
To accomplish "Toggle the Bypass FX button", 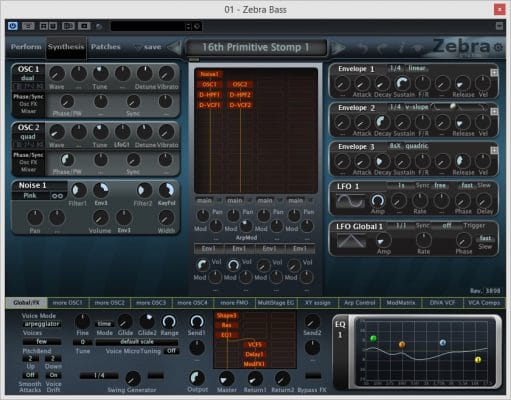I will 313,376.
